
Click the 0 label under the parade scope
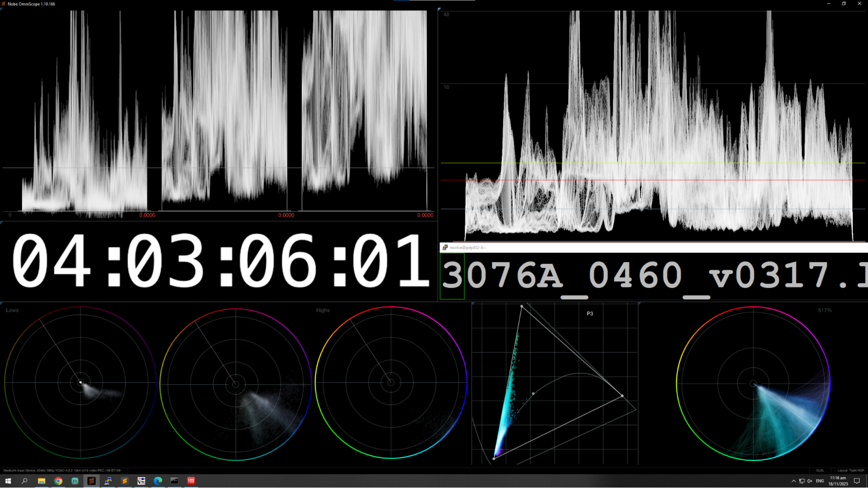10,215
